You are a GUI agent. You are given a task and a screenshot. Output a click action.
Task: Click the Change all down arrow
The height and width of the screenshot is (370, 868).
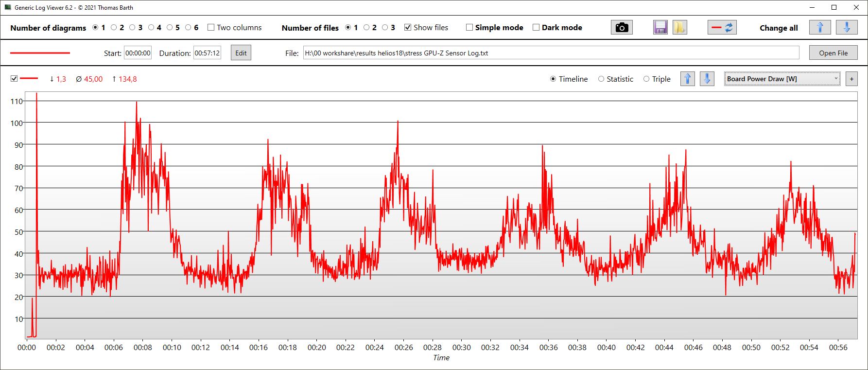pyautogui.click(x=846, y=28)
